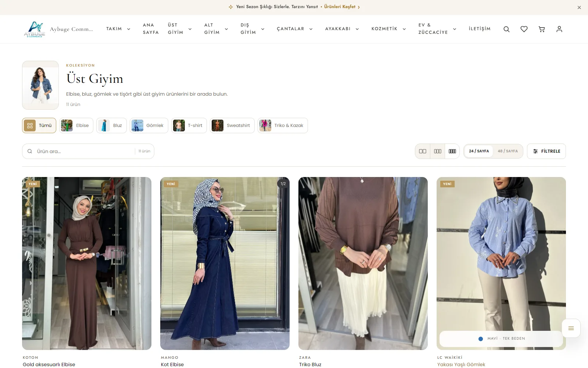
Task: Click the Aybuge E-Commerce logo
Action: (x=35, y=29)
